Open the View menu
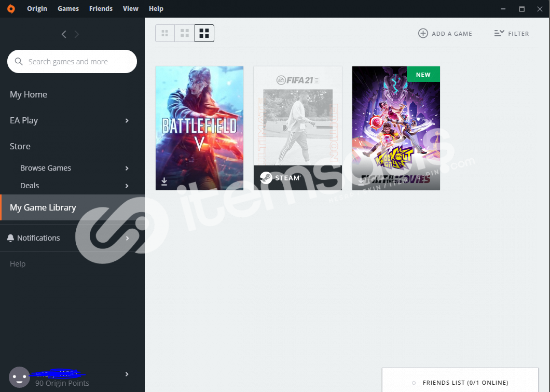Viewport: 550px width, 392px height. pyautogui.click(x=130, y=9)
